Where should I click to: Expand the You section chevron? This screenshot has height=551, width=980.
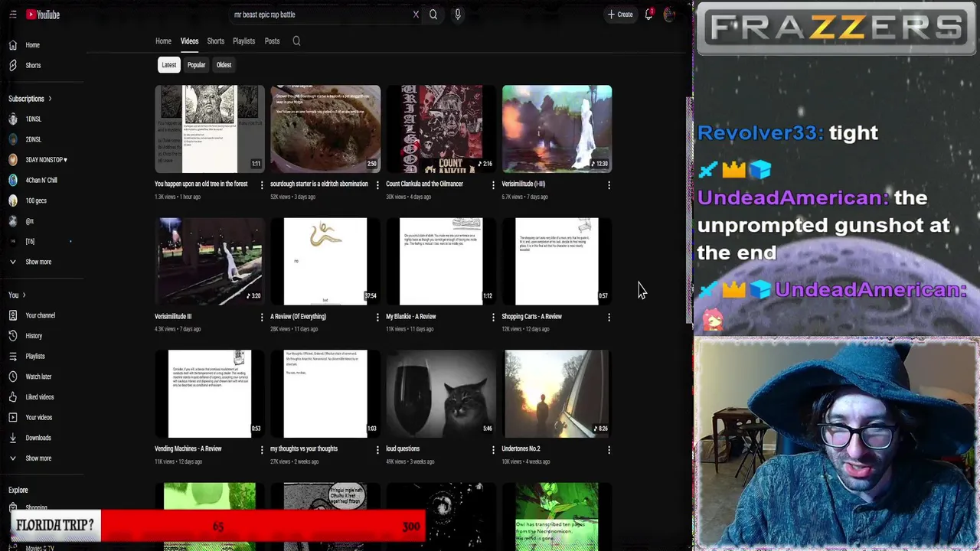coord(24,295)
